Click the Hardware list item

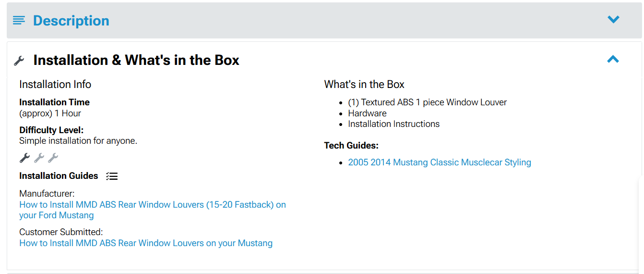pos(367,113)
